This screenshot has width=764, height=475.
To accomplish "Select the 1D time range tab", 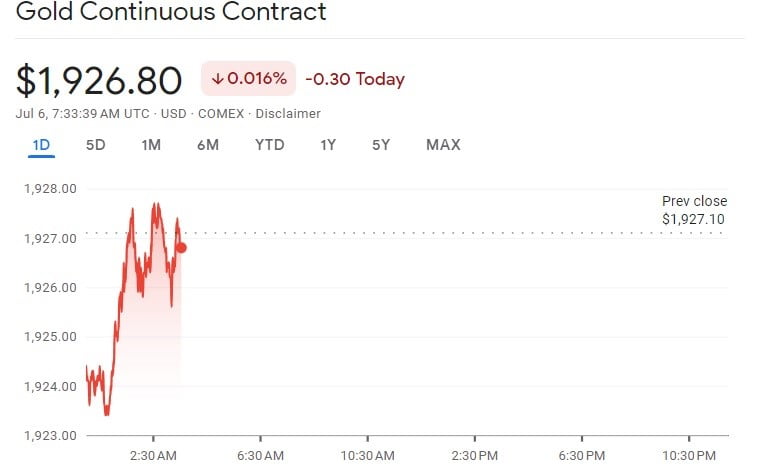I will 41,145.
